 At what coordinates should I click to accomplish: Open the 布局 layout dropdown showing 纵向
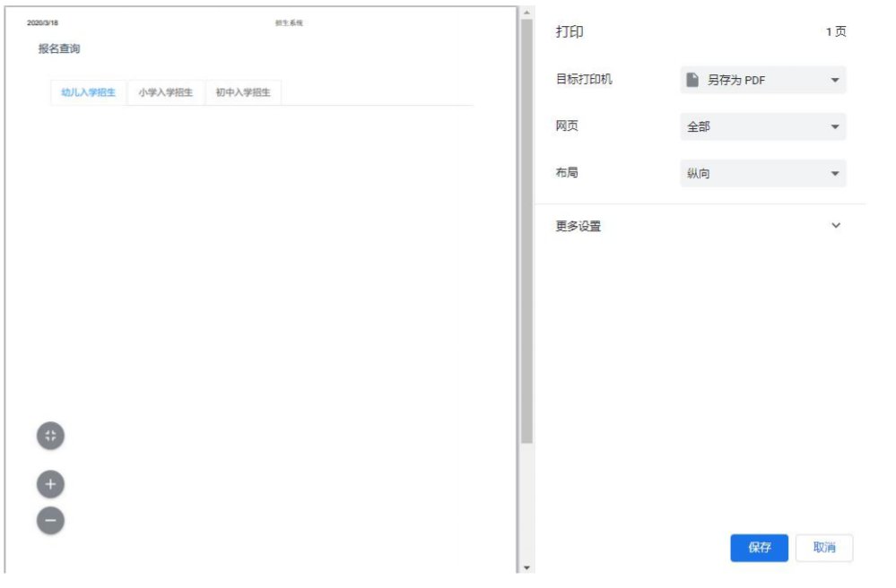762,174
